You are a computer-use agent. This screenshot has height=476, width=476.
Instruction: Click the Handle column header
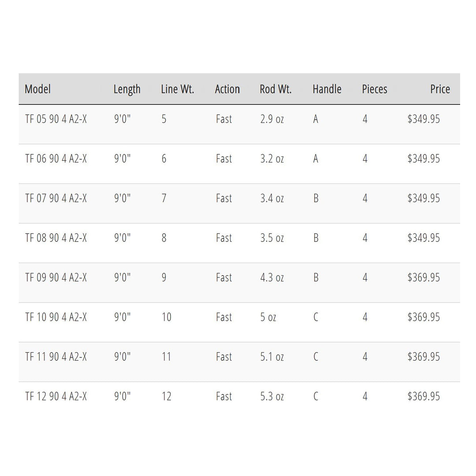pyautogui.click(x=327, y=89)
